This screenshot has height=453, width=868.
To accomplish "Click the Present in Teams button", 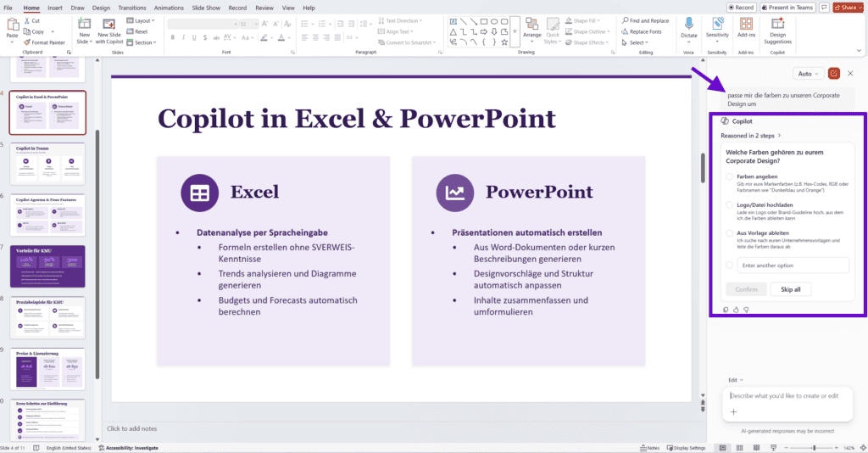I will (x=787, y=7).
